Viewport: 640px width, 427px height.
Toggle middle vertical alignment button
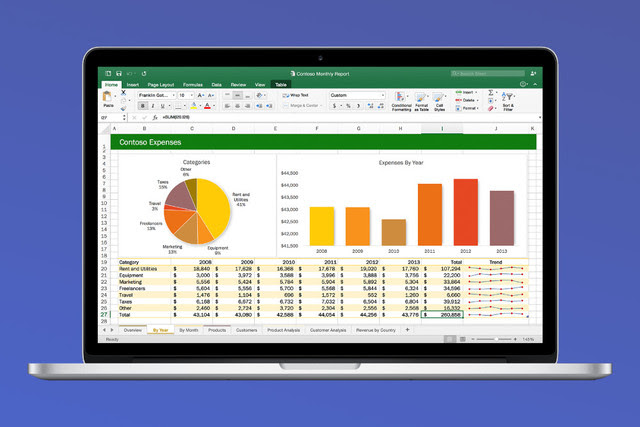pyautogui.click(x=238, y=95)
